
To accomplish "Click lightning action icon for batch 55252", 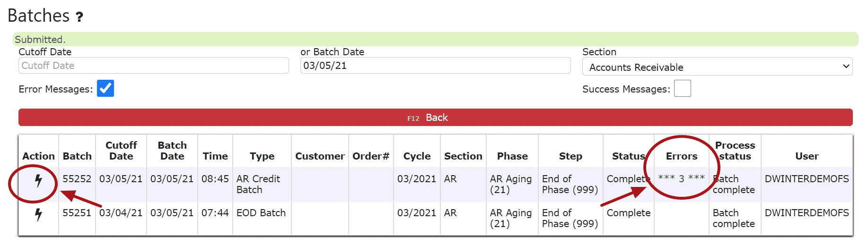I will point(38,180).
